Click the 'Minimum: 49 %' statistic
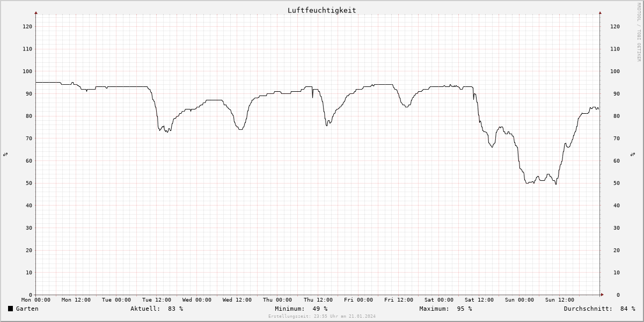644x322 pixels. coord(301,309)
